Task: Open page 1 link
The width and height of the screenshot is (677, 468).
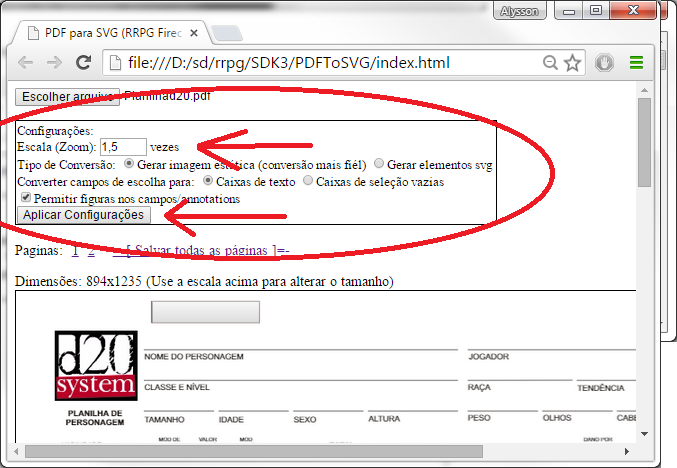Action: pyautogui.click(x=75, y=250)
